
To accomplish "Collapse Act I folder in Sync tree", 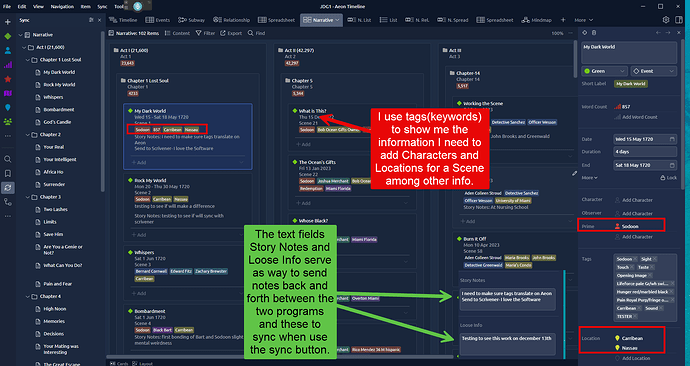I will 24,48.
